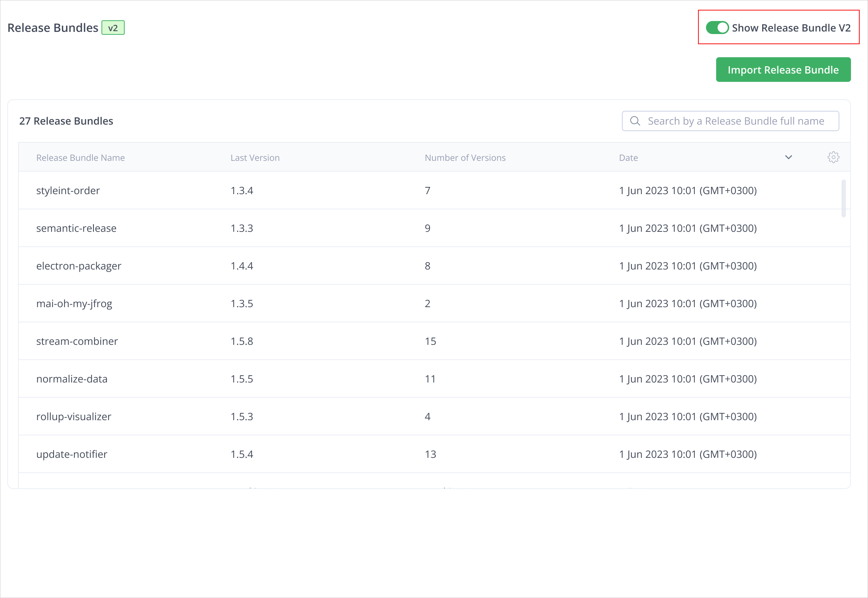Sort by Release Bundle Name column
Viewport: 868px width, 598px height.
coord(80,158)
